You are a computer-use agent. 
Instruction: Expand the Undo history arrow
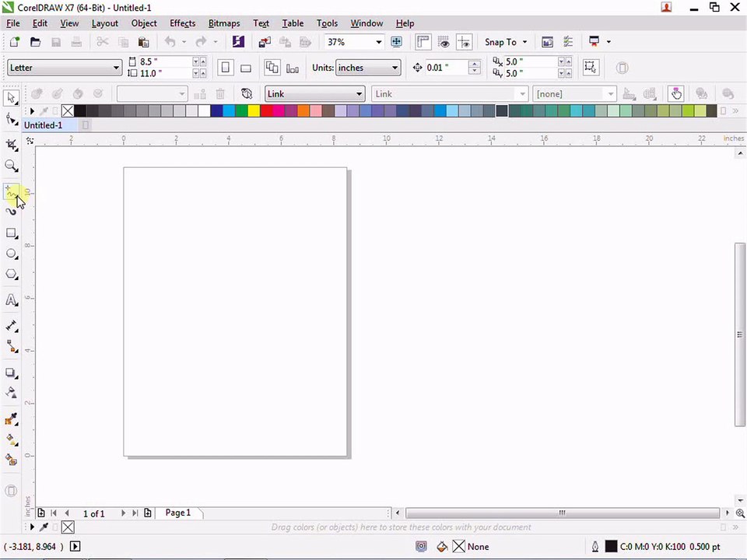point(184,42)
